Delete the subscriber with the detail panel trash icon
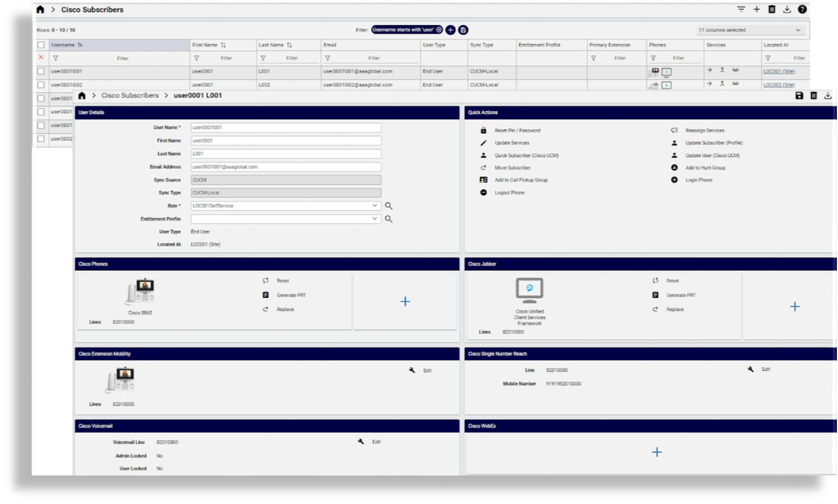Image resolution: width=838 pixels, height=504 pixels. point(814,96)
